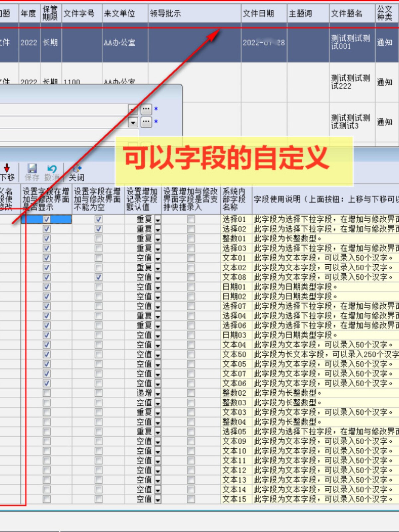Click the 整数04 system field name cell

pyautogui.click(x=236, y=422)
